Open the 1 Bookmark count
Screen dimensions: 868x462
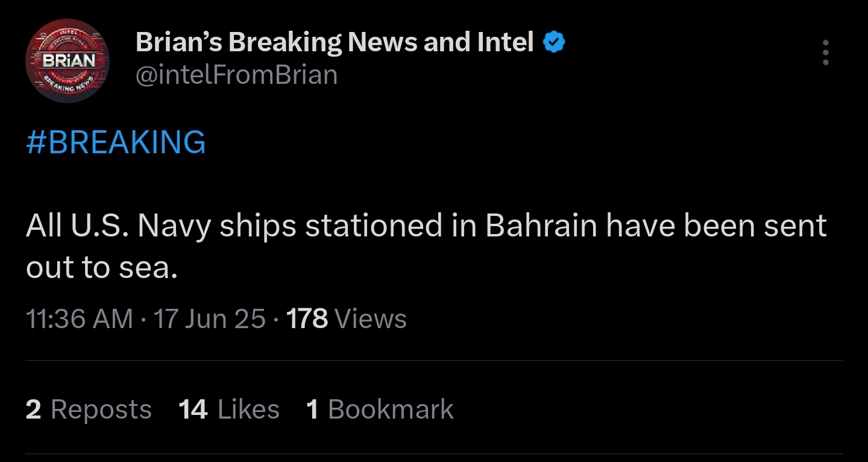point(380,409)
